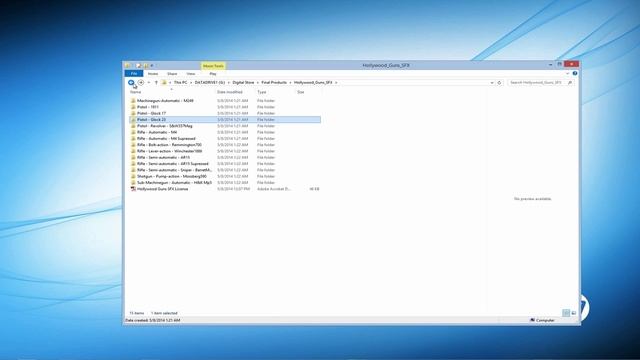The height and width of the screenshot is (360, 640).
Task: Click Digital Store in the address path
Action: point(243,82)
